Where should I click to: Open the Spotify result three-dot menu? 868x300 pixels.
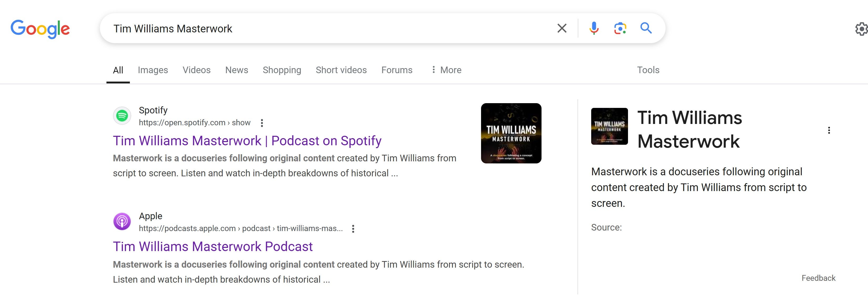[262, 123]
